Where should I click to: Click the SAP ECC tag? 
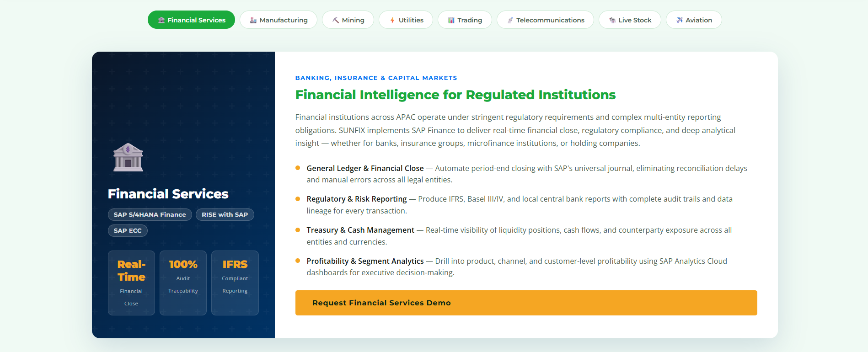tap(128, 231)
